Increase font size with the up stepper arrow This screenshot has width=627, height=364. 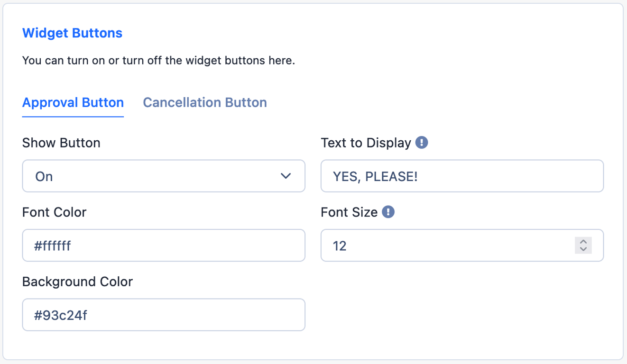(x=583, y=242)
